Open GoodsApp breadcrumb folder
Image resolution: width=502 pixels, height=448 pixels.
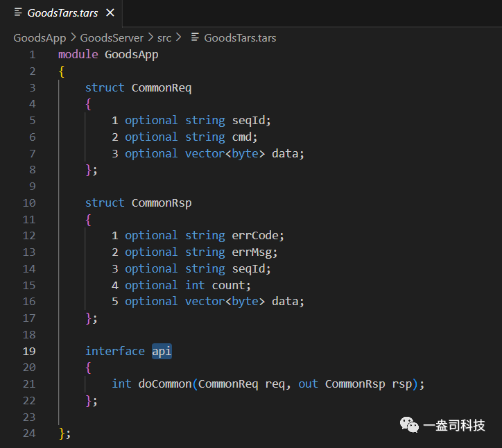40,38
